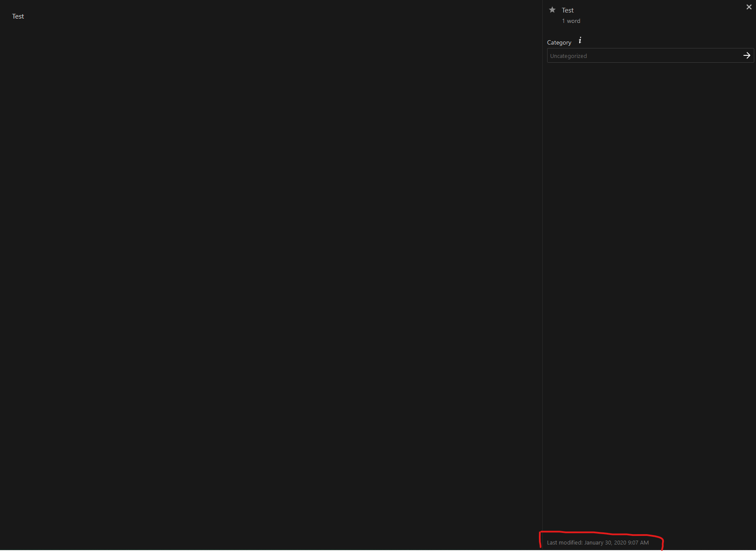756x551 pixels.
Task: Click the Test note text in editor
Action: [18, 16]
